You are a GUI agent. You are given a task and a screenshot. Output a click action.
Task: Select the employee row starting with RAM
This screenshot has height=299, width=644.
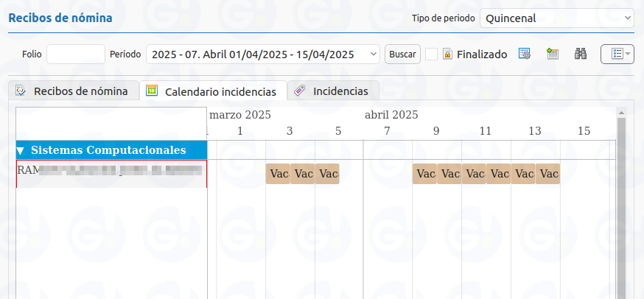click(x=112, y=174)
